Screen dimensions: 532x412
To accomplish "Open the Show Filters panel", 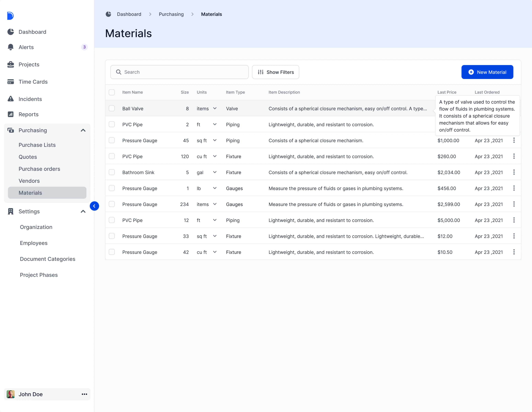I will [276, 72].
